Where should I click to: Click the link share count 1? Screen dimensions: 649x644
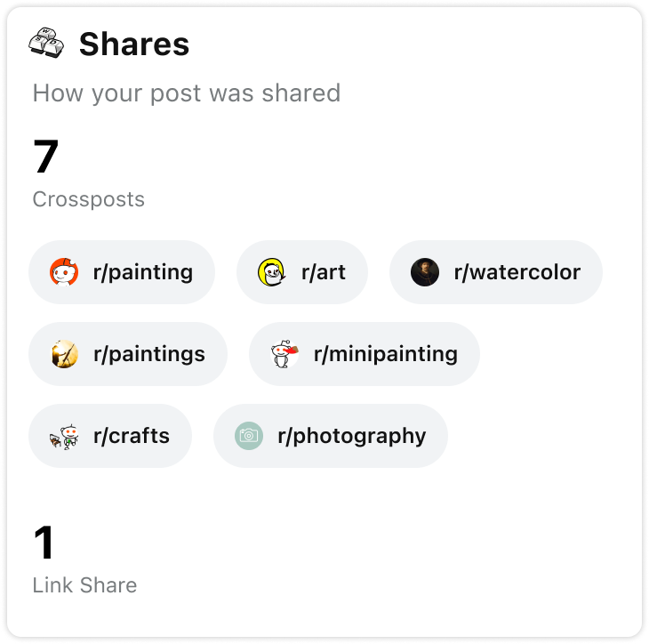pyautogui.click(x=44, y=543)
